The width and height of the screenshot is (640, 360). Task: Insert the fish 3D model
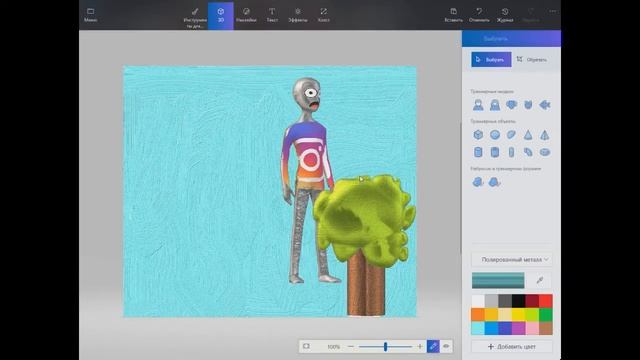click(545, 105)
